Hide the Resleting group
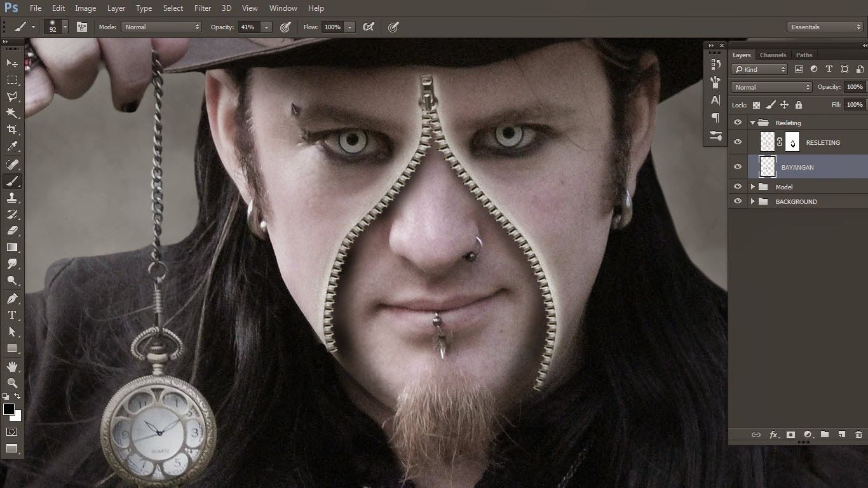The width and height of the screenshot is (868, 488). [x=738, y=123]
